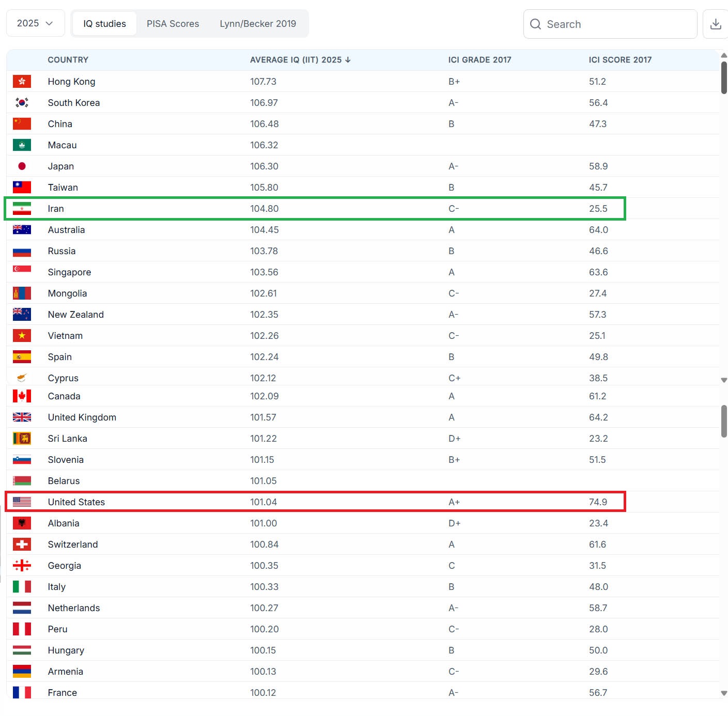
Task: Select United States IQ value 101.04
Action: (x=264, y=502)
